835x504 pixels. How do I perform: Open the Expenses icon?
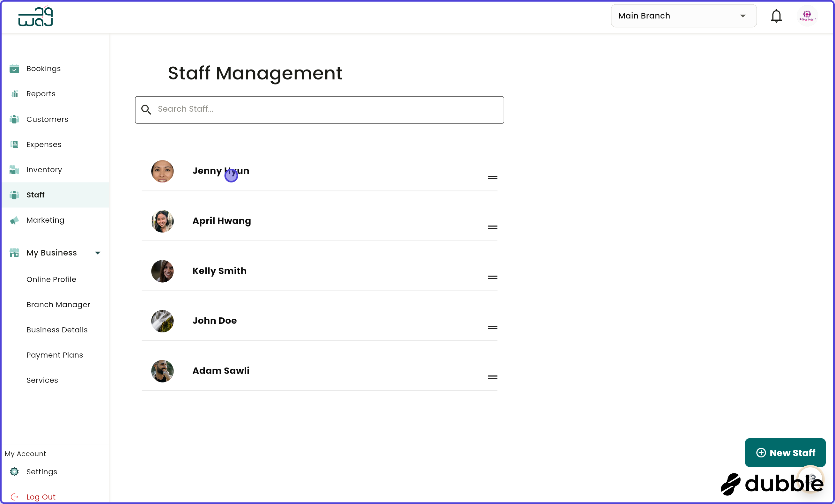tap(14, 145)
